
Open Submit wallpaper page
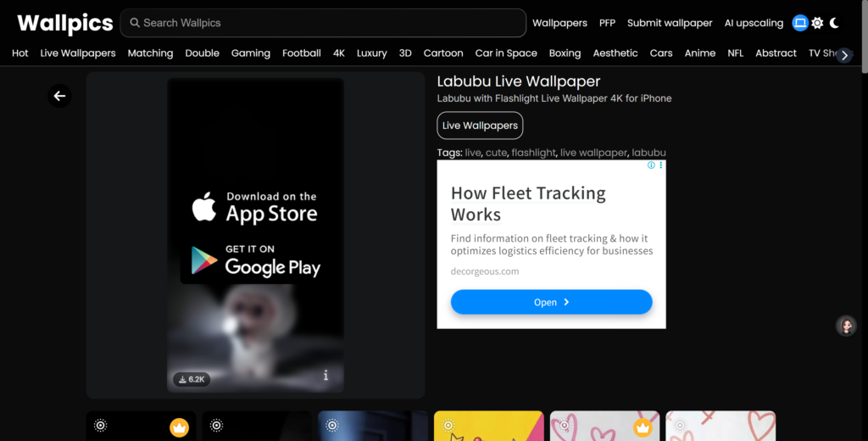click(670, 23)
